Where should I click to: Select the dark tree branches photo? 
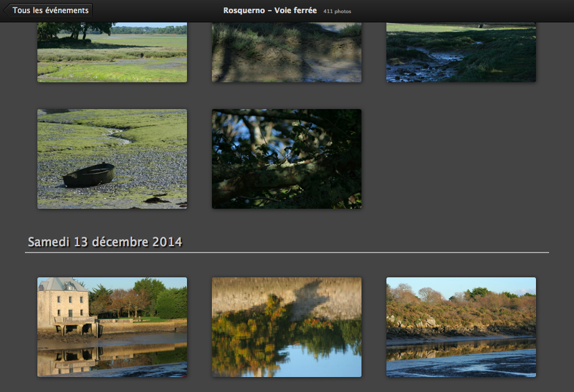[287, 159]
